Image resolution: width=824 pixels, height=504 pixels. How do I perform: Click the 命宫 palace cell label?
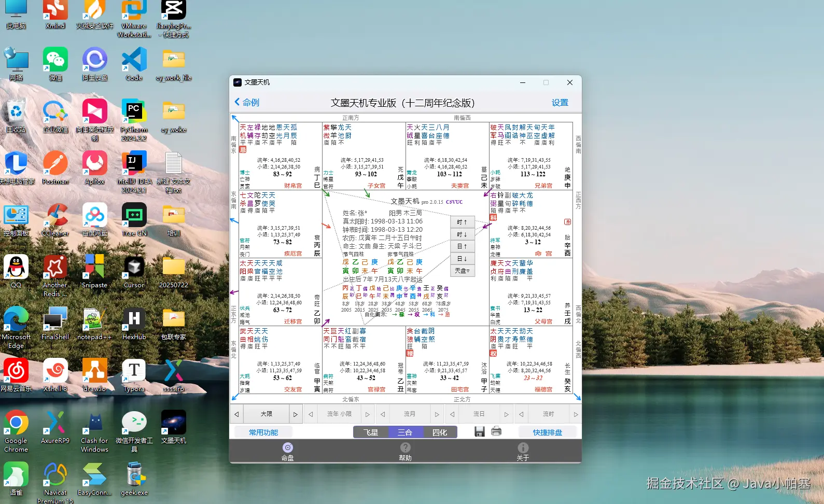543,254
